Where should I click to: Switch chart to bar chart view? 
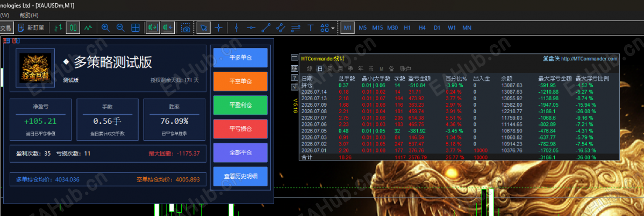58,27
